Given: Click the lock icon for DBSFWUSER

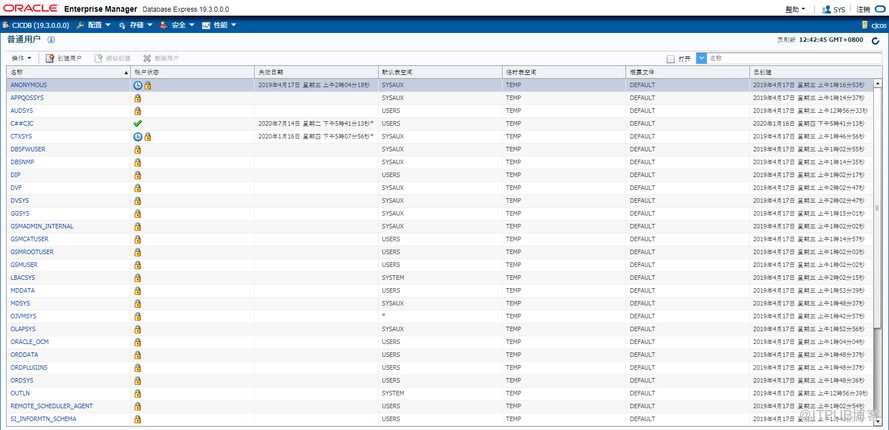Looking at the screenshot, I should (137, 149).
